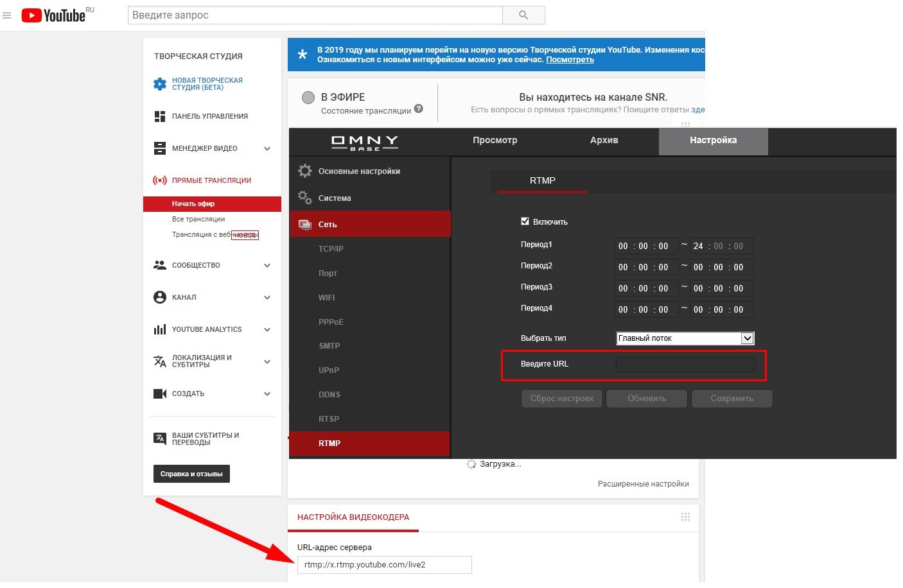The width and height of the screenshot is (903, 588).
Task: Click the YouTube logo
Action: pos(54,15)
